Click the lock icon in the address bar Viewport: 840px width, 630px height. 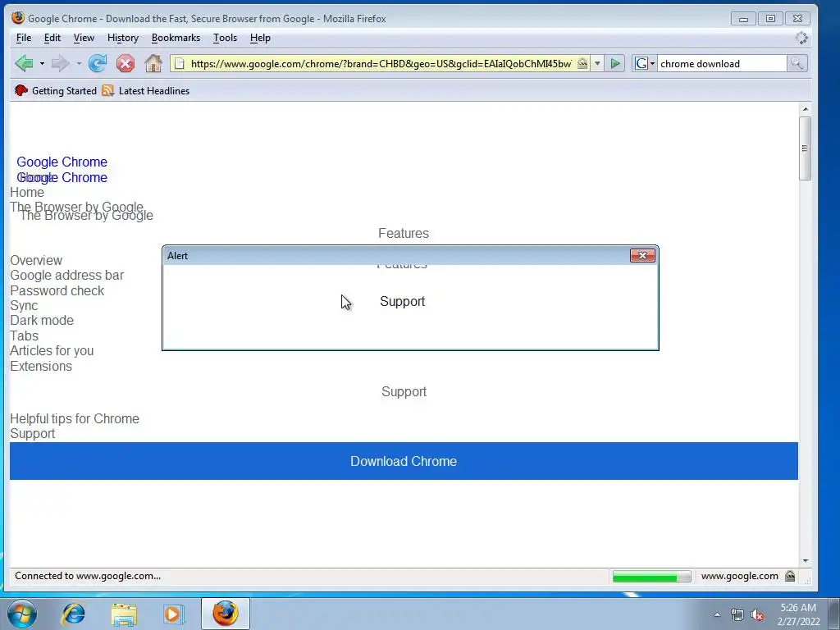click(582, 63)
